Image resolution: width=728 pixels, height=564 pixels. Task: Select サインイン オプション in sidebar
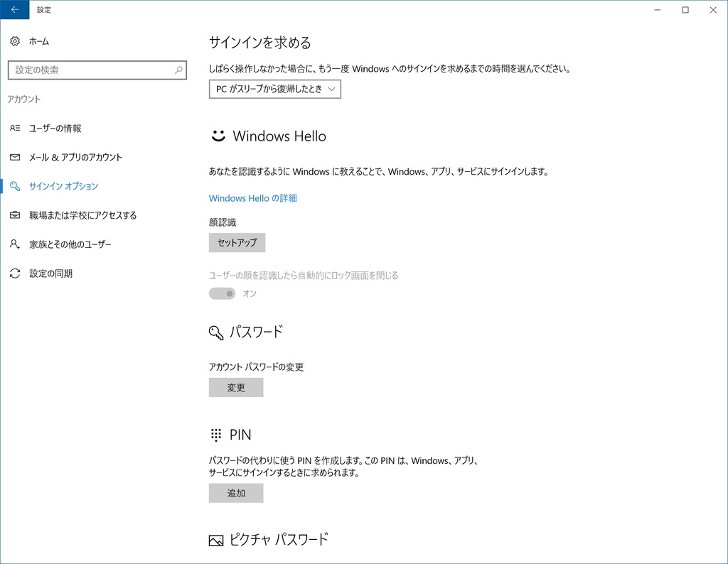63,186
